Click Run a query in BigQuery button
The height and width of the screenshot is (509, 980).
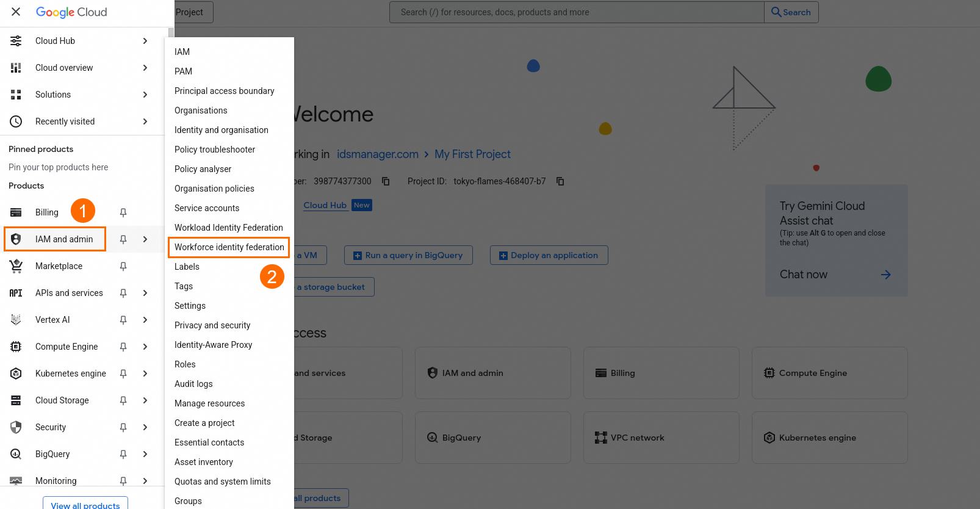tap(408, 255)
